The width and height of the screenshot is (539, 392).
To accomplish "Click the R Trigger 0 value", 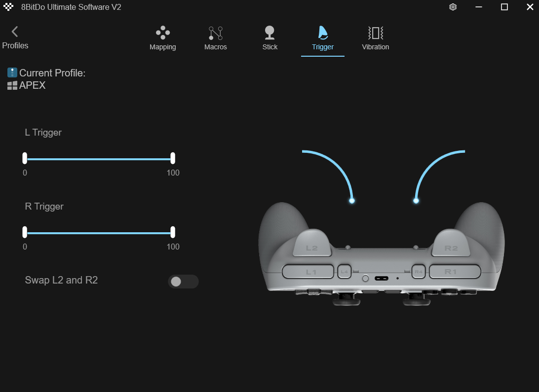I will point(25,247).
